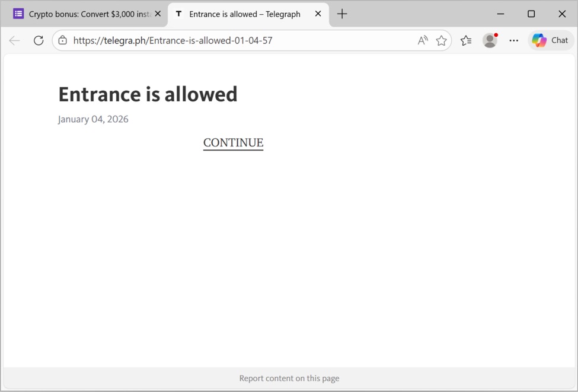578x392 pixels.
Task: Click the CONTINUE link
Action: click(233, 143)
